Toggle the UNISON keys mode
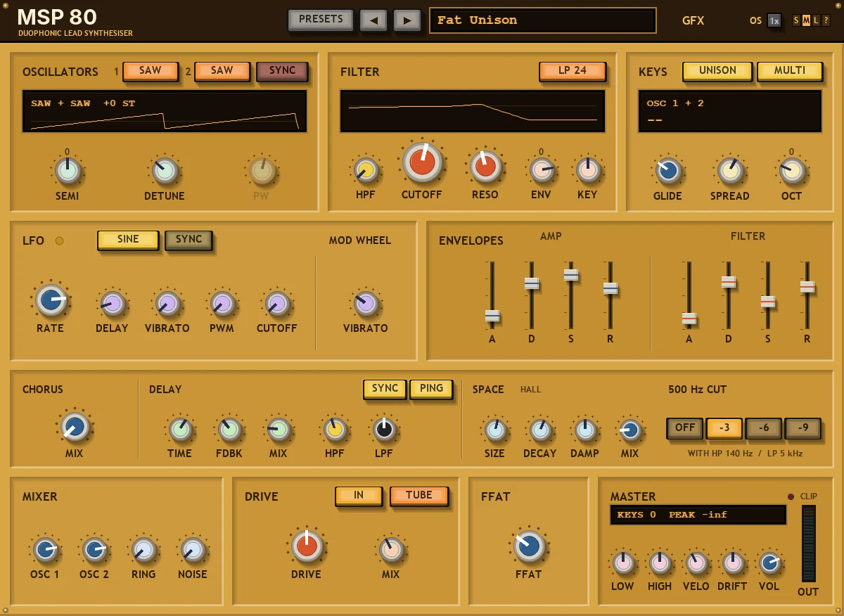Image resolution: width=844 pixels, height=616 pixels. pos(717,71)
